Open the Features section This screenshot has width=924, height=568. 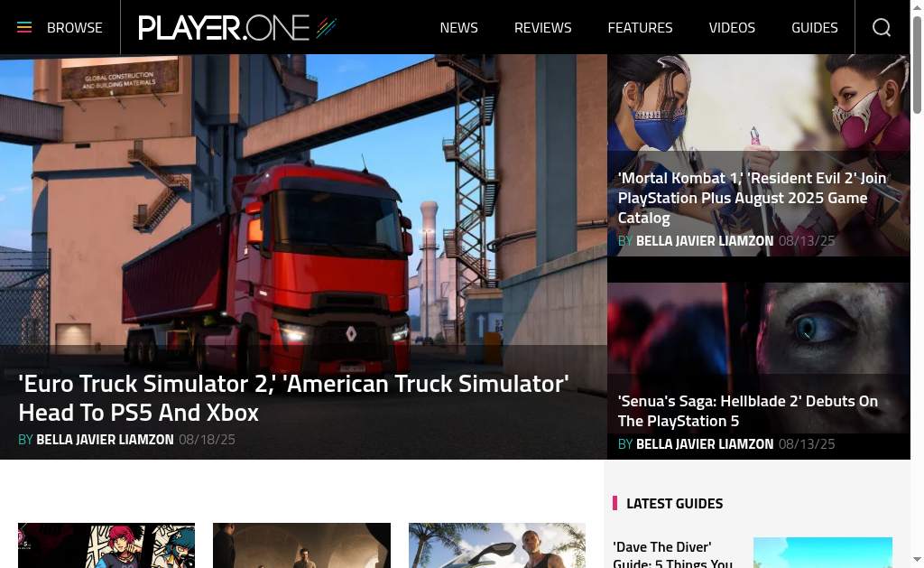[x=640, y=28]
